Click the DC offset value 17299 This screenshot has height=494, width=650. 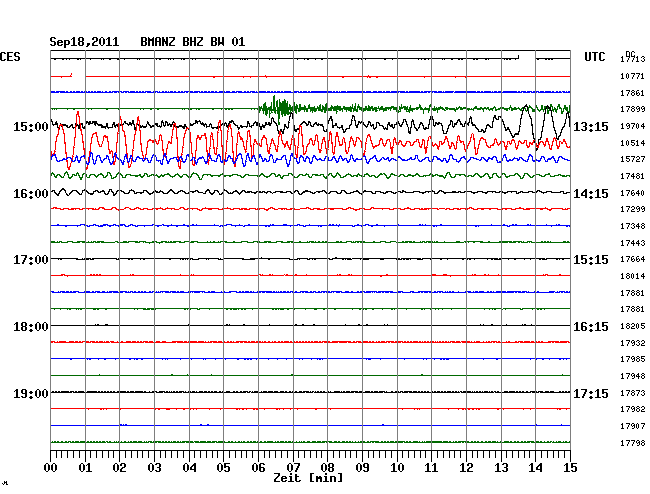pos(633,210)
